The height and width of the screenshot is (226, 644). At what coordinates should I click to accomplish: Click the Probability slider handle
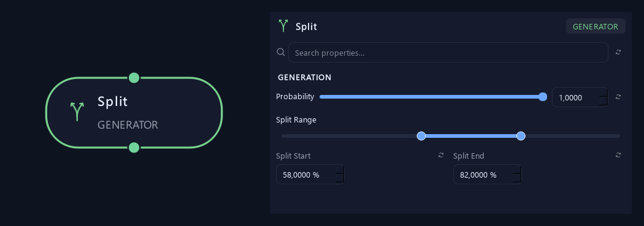click(x=543, y=97)
